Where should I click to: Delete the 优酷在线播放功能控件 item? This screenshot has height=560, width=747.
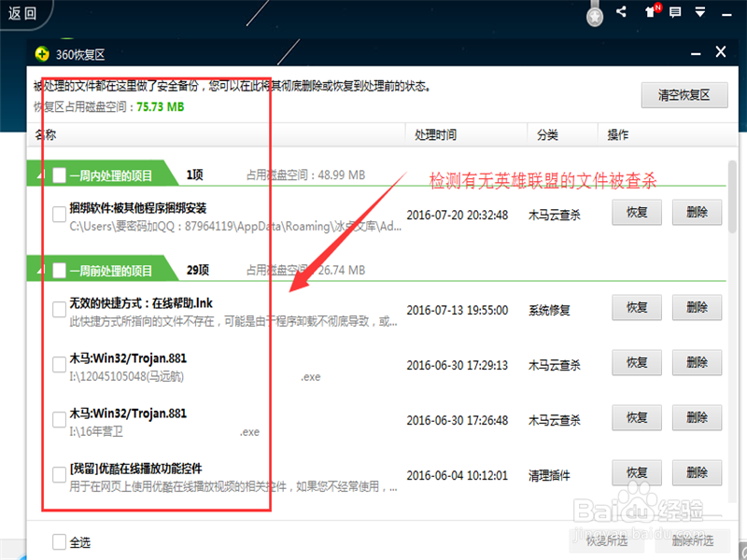tap(697, 473)
